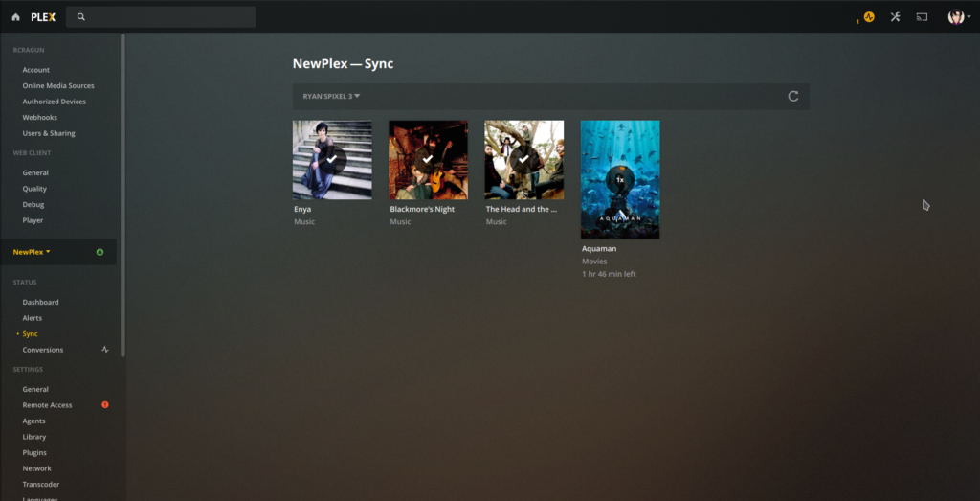
Task: Open Plugins settings
Action: (34, 452)
